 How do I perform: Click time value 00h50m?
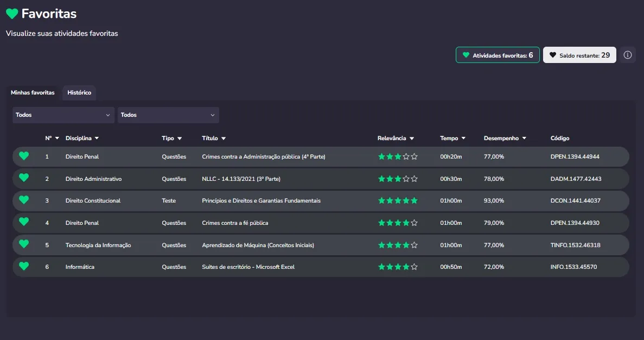click(x=451, y=267)
